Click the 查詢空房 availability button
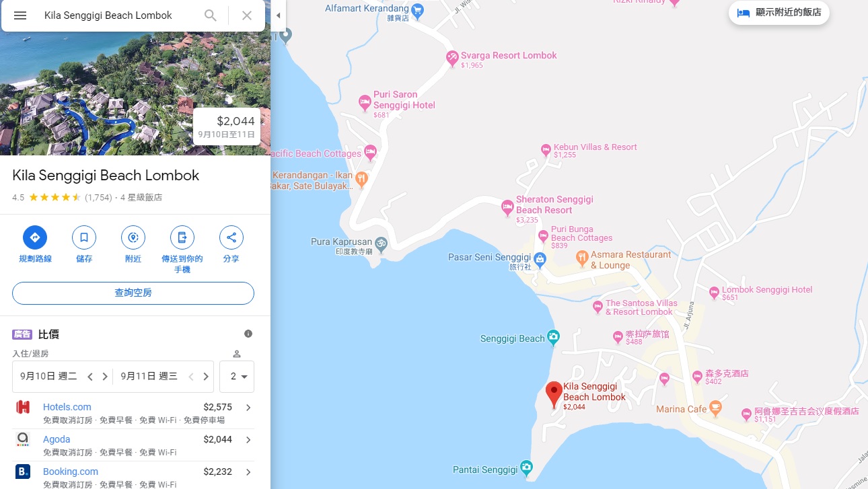 coord(133,293)
